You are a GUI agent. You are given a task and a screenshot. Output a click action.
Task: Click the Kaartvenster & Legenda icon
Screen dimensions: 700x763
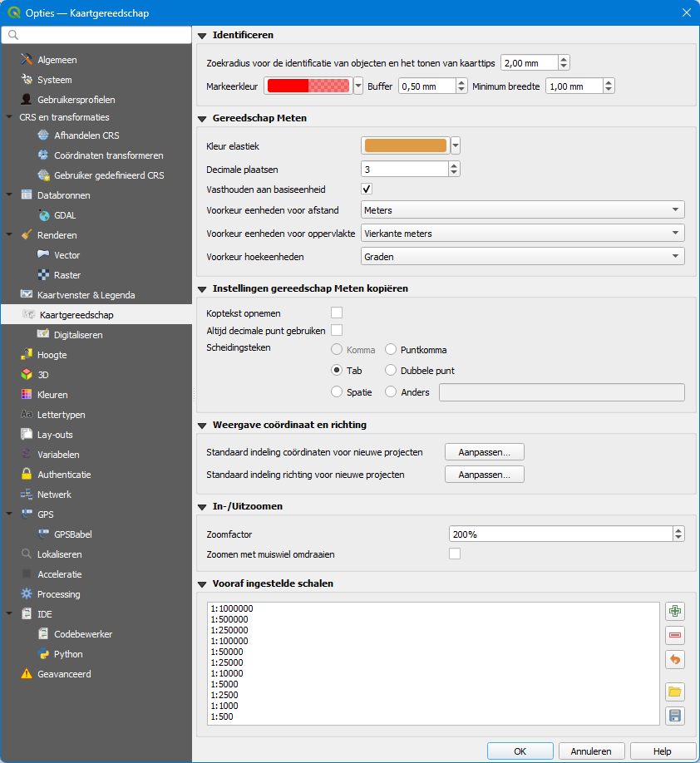click(27, 294)
